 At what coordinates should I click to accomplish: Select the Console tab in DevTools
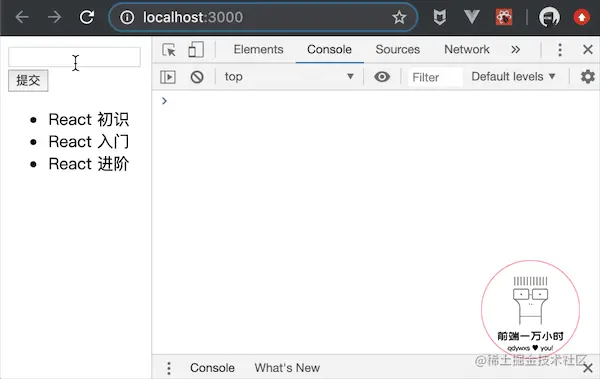[x=329, y=49]
